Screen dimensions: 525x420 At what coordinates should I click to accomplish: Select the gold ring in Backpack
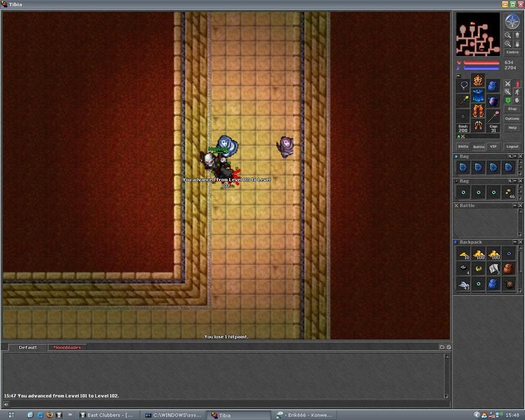(x=478, y=269)
